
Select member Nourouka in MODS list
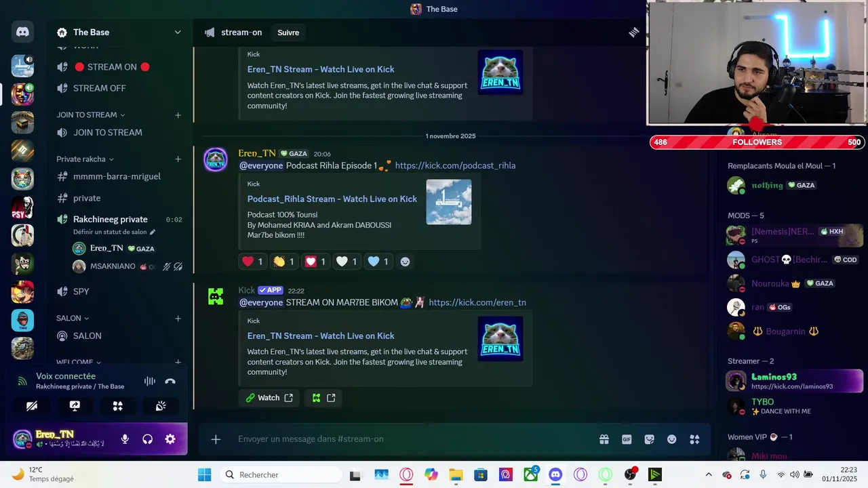[x=794, y=283]
